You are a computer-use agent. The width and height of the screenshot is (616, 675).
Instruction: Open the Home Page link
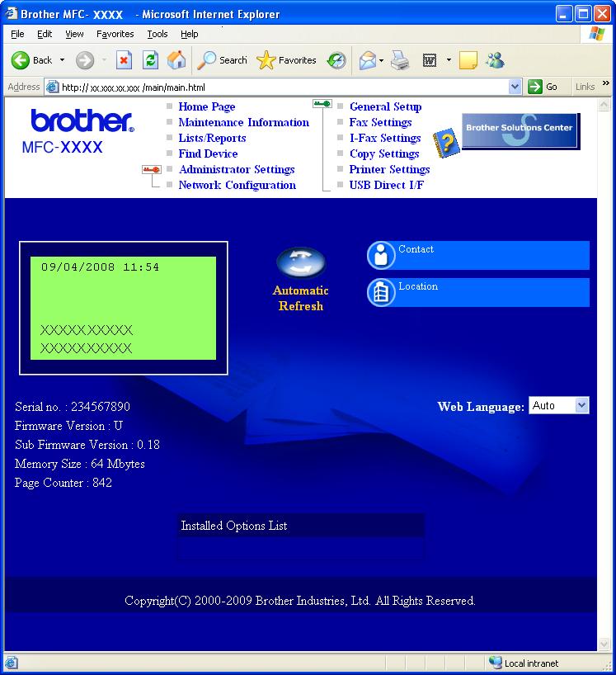coord(207,106)
